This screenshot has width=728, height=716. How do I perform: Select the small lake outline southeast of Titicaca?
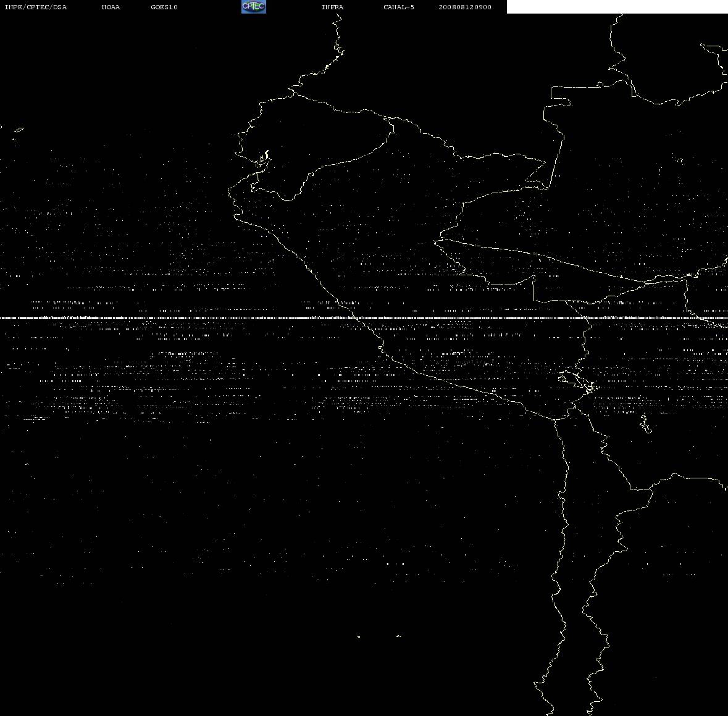(645, 423)
